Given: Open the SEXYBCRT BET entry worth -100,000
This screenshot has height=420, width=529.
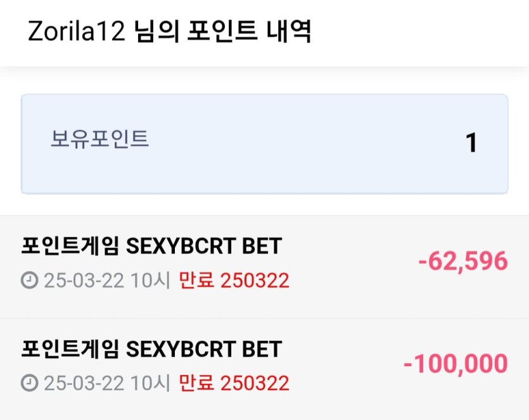Looking at the screenshot, I should pyautogui.click(x=151, y=349).
